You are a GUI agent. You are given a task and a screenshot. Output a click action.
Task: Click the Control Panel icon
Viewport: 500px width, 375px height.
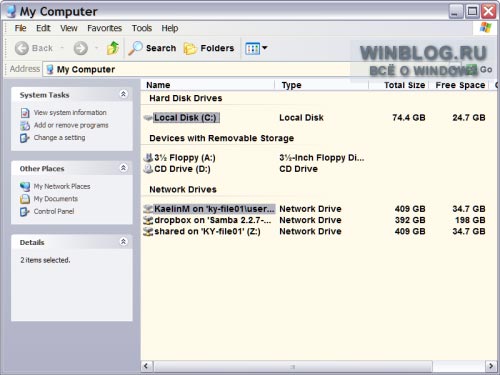(25, 212)
